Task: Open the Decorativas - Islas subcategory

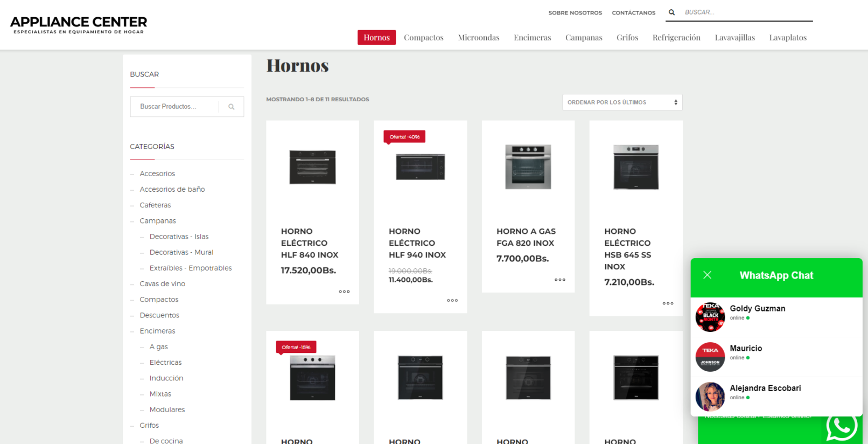Action: [179, 237]
